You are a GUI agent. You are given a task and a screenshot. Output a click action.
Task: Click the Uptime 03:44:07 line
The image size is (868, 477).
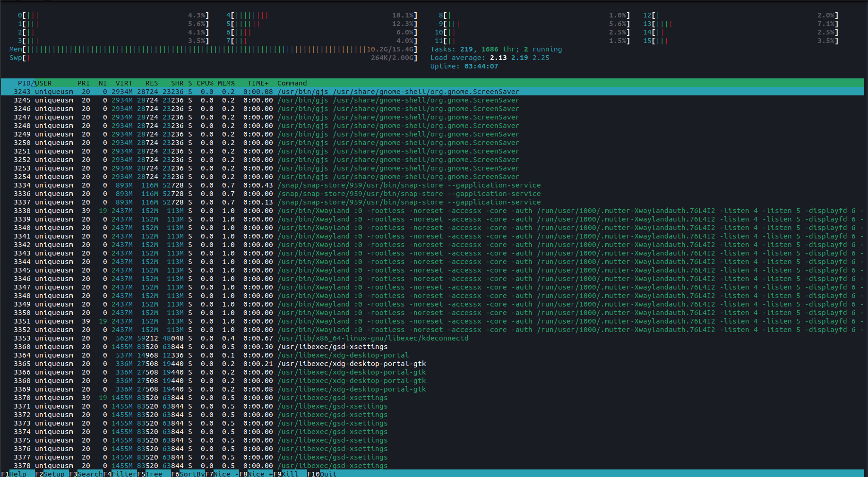coord(464,66)
